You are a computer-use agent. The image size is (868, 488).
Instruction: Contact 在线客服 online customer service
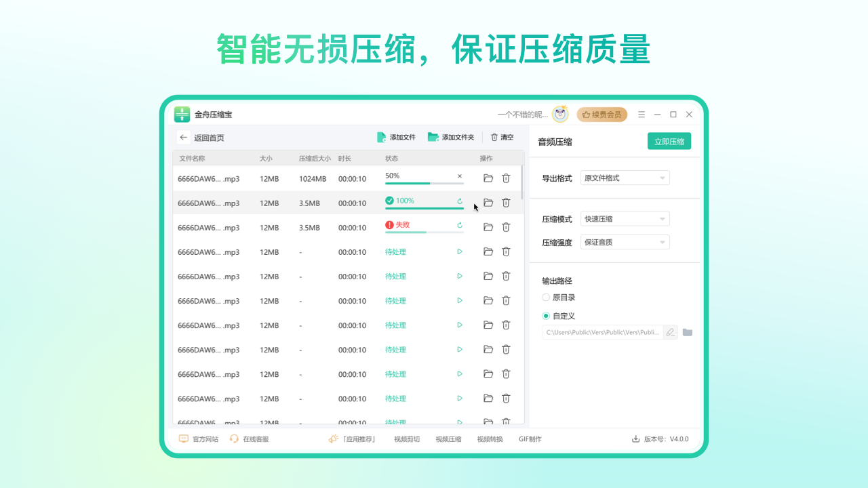point(234,439)
